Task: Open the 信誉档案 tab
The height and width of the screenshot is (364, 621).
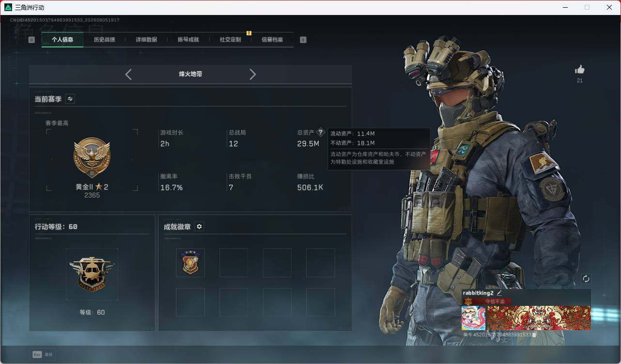Action: [272, 40]
